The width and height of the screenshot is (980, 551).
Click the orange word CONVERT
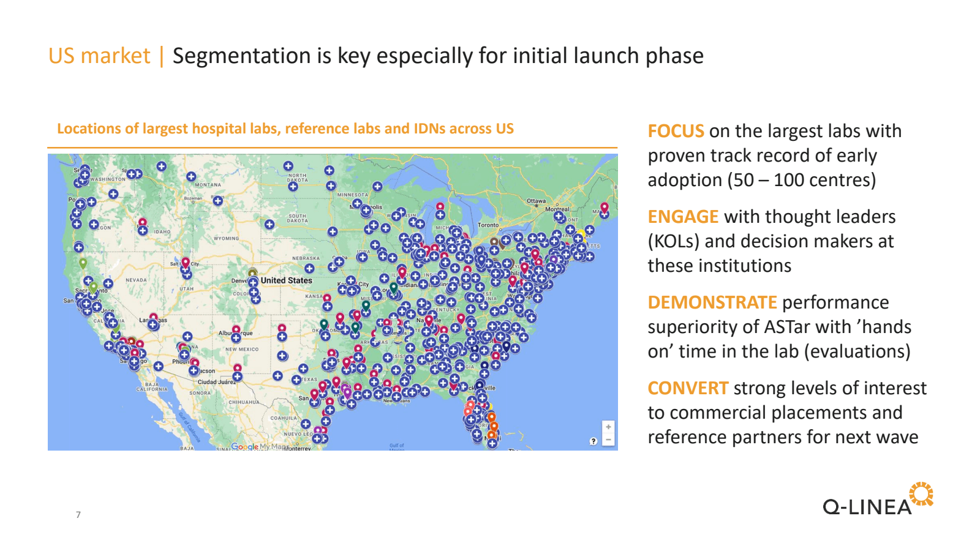(x=688, y=388)
